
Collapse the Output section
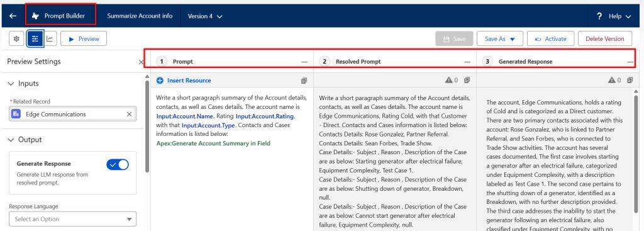pos(11,140)
